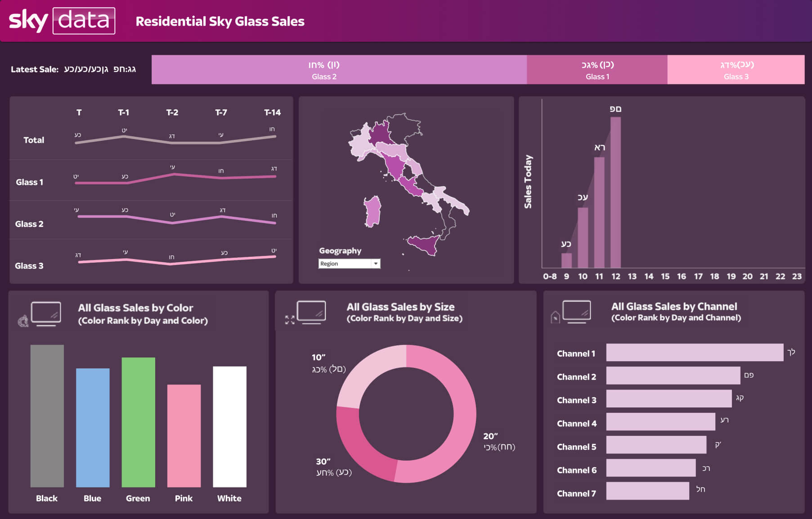This screenshot has width=812, height=519.
Task: Select the Glass 3 segment in top bar
Action: tap(736, 70)
